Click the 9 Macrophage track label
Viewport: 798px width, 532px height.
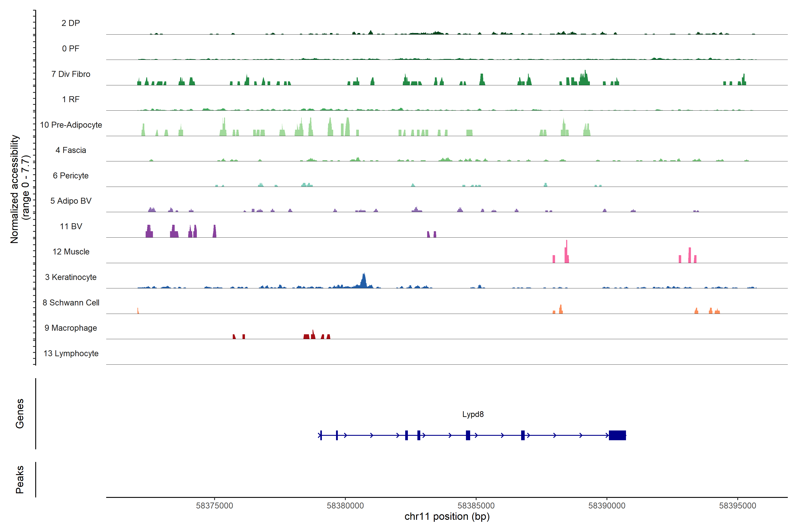point(71,328)
